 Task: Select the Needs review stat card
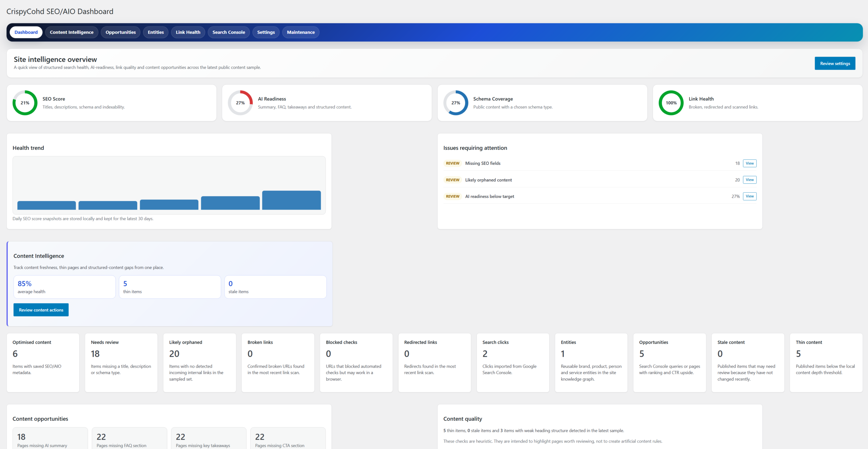(x=121, y=363)
